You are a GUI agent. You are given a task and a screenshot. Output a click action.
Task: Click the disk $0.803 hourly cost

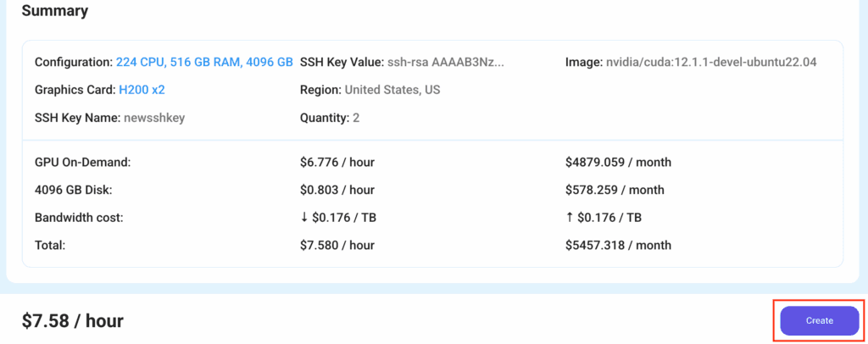[x=337, y=190]
